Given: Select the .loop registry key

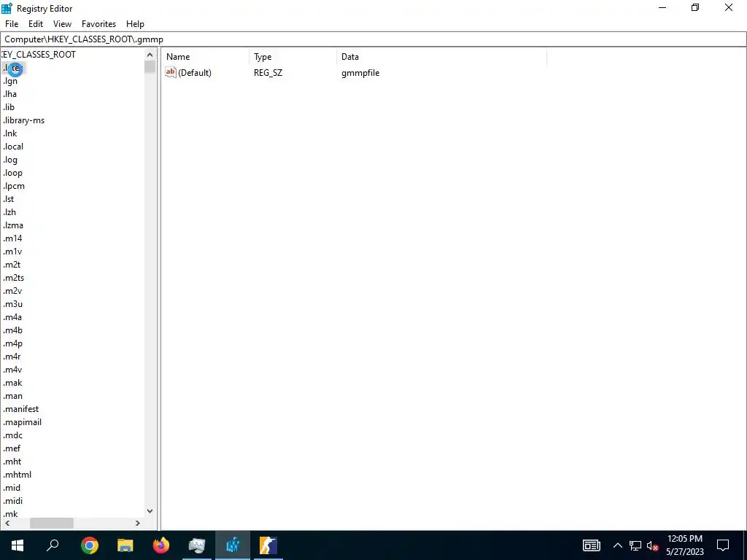Looking at the screenshot, I should click(12, 172).
